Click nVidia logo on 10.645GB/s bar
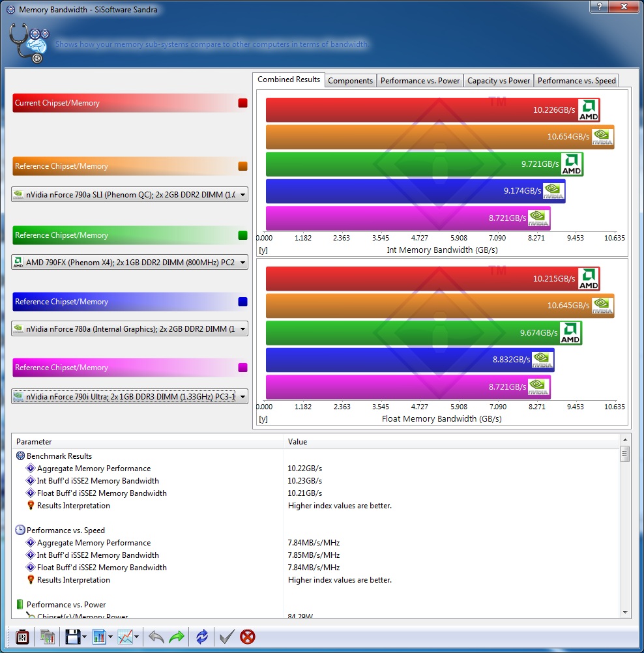 (x=602, y=306)
